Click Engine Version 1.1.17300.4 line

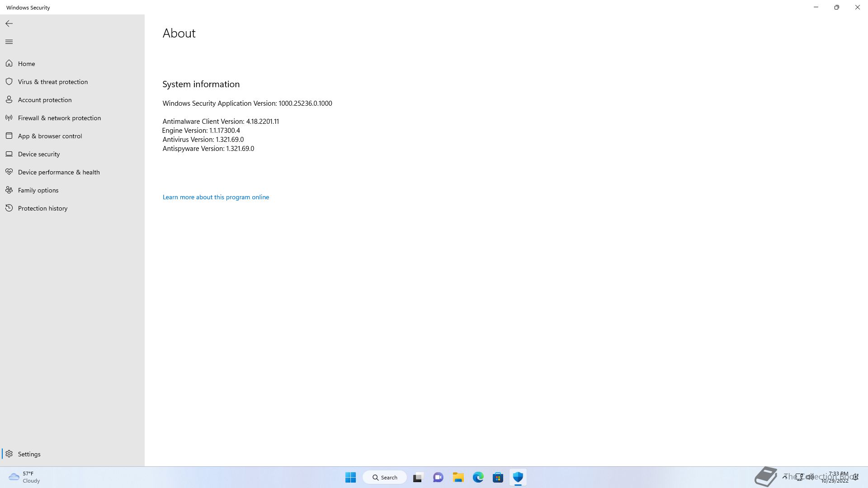coord(201,131)
